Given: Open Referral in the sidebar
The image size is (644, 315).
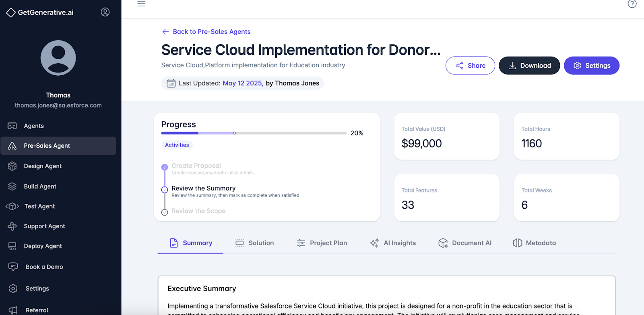Looking at the screenshot, I should point(58,310).
